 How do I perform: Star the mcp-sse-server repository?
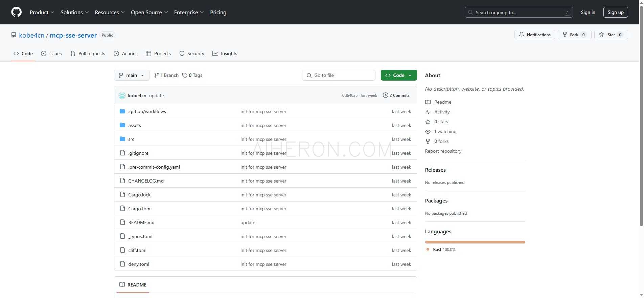[x=611, y=35]
